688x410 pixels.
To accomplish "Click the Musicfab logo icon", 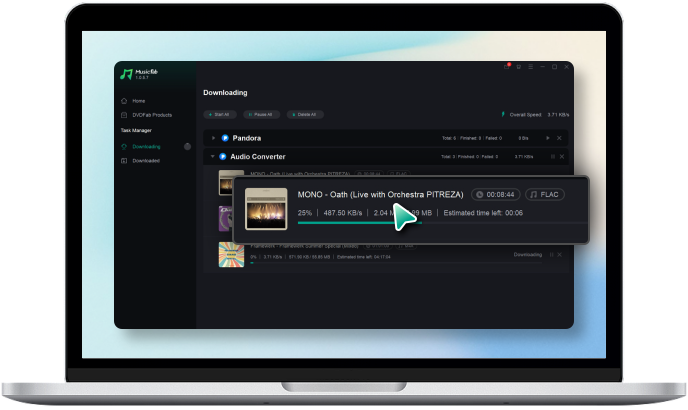I will [126, 74].
